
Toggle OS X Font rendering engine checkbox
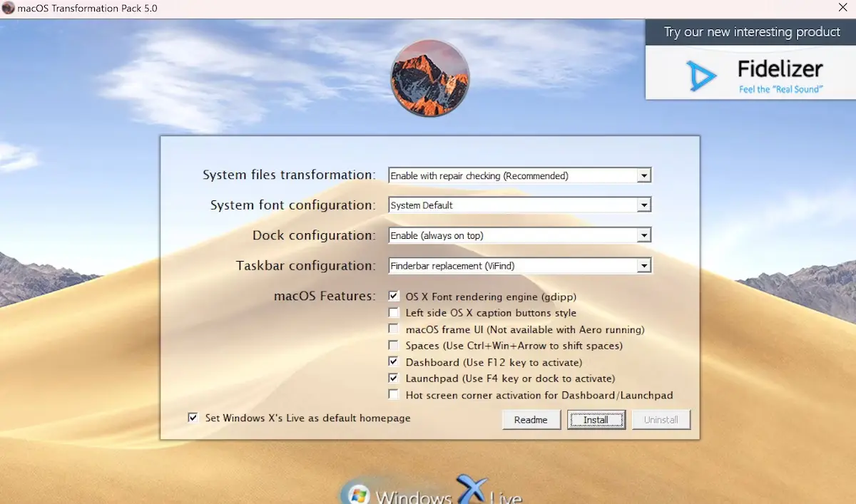click(x=393, y=296)
